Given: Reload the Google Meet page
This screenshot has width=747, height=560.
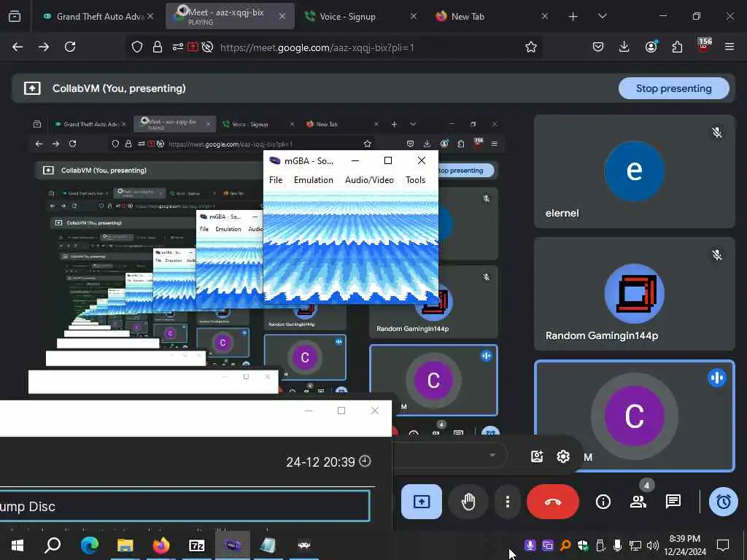Looking at the screenshot, I should pyautogui.click(x=70, y=47).
